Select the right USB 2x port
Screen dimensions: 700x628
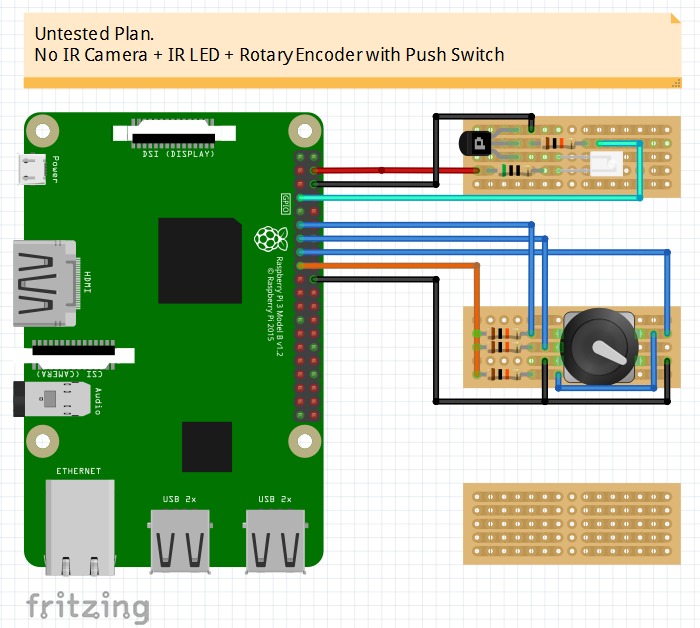[x=275, y=541]
